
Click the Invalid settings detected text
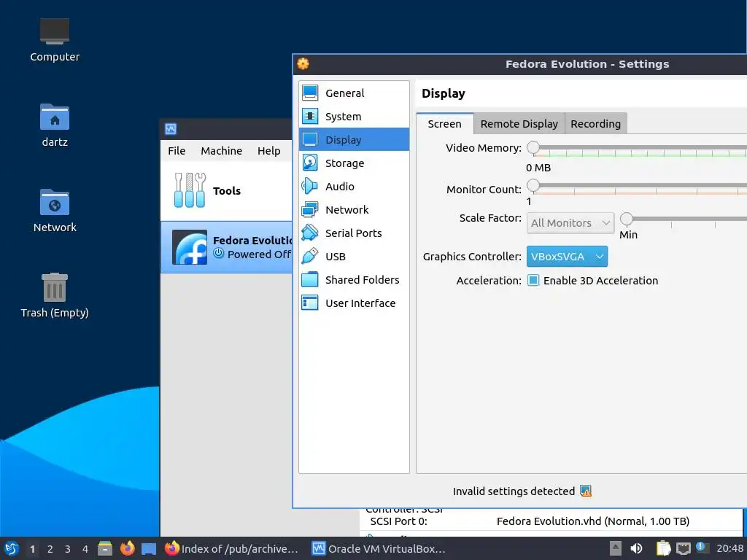click(x=514, y=491)
